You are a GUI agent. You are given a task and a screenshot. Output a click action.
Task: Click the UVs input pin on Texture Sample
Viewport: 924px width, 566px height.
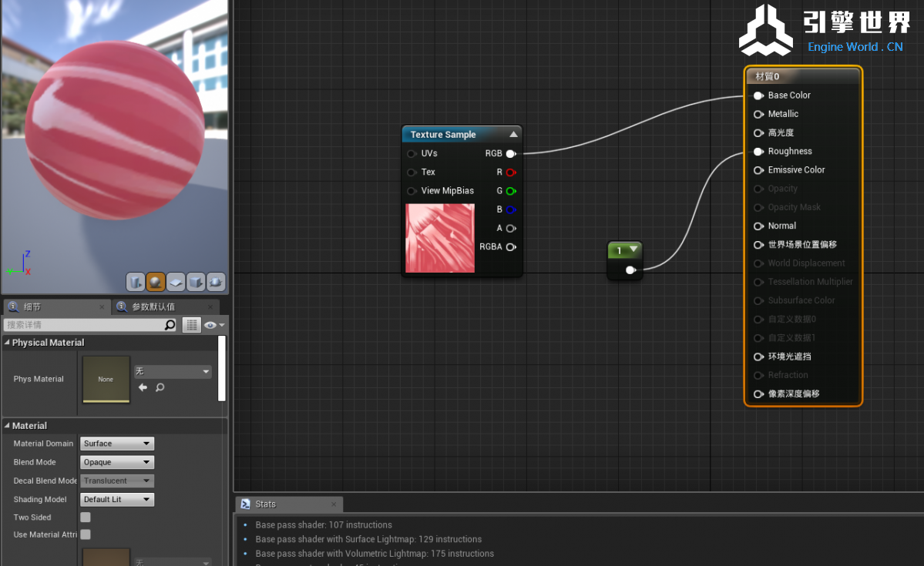[x=412, y=154]
